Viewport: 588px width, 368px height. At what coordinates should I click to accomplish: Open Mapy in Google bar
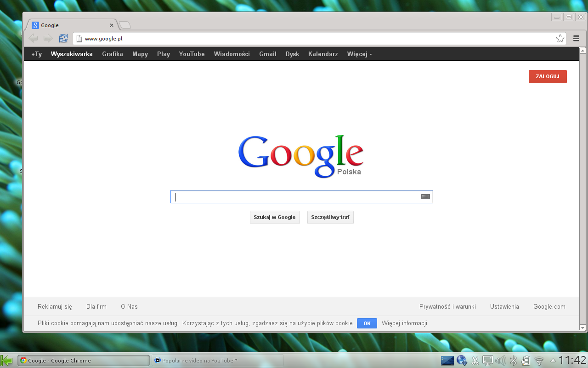pyautogui.click(x=140, y=54)
